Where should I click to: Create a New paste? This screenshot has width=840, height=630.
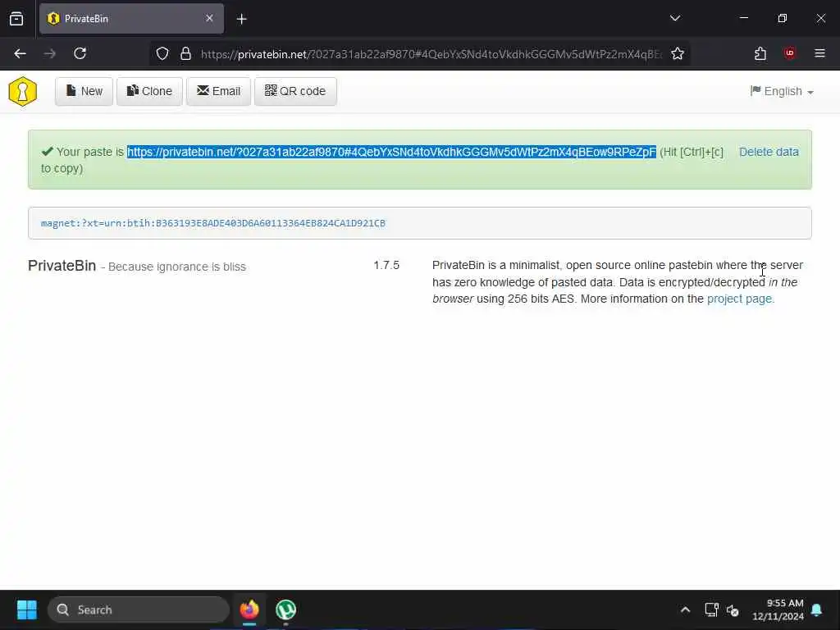pyautogui.click(x=84, y=91)
